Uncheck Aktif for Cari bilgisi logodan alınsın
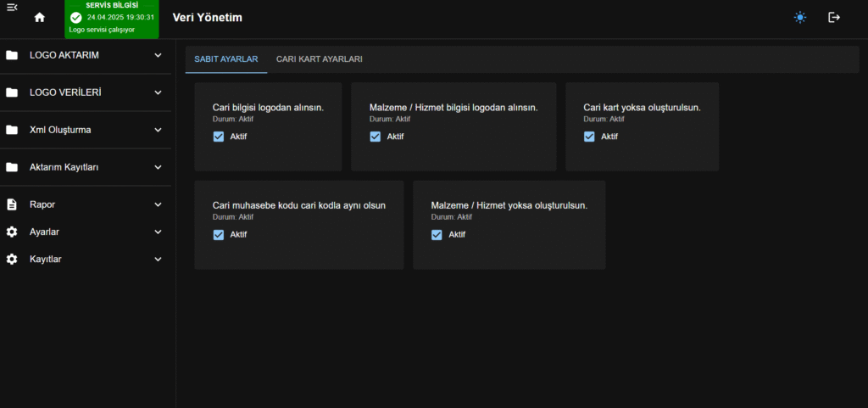This screenshot has width=868, height=408. pyautogui.click(x=219, y=137)
